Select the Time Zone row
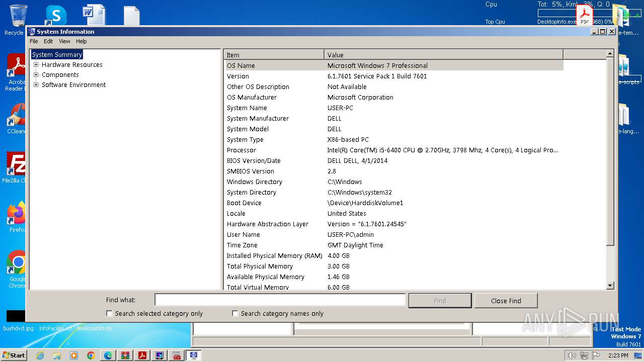This screenshot has width=644, height=362. (x=394, y=245)
